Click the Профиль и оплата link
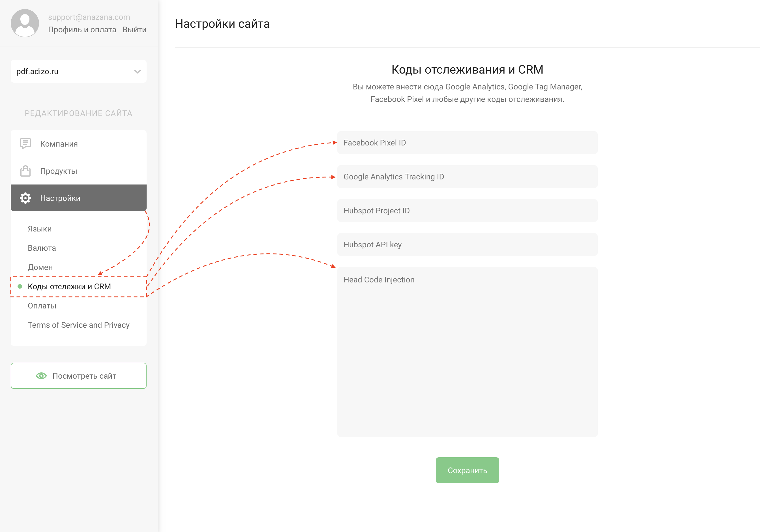 click(x=82, y=29)
